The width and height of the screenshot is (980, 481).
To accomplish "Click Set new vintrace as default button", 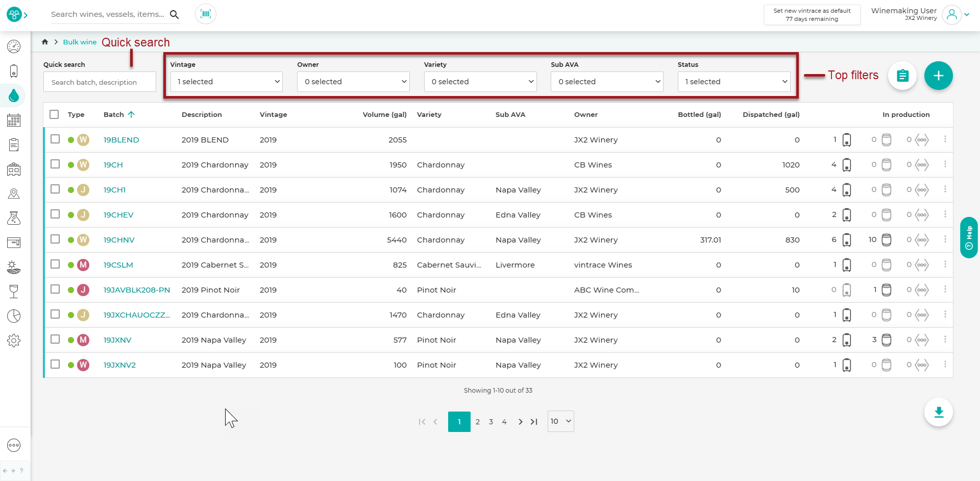I will coord(812,15).
